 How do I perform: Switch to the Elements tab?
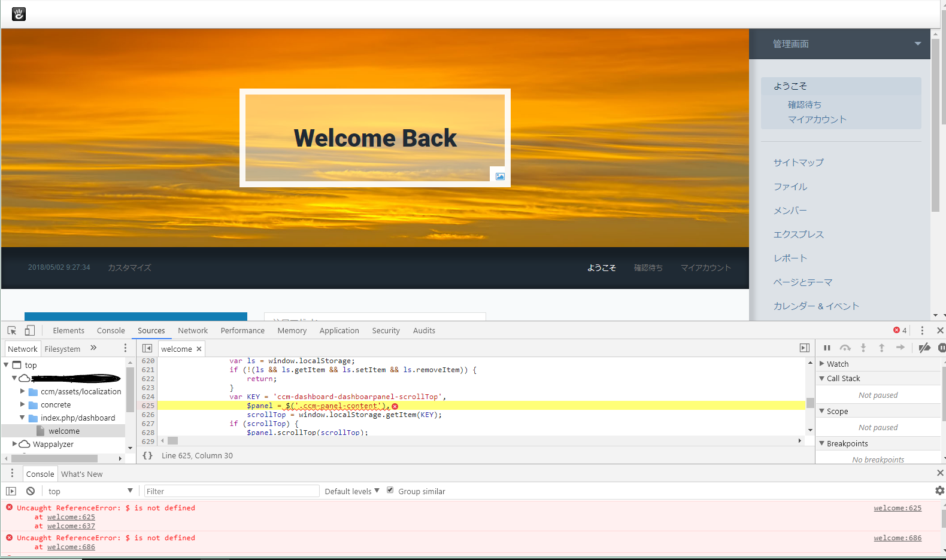(x=69, y=330)
